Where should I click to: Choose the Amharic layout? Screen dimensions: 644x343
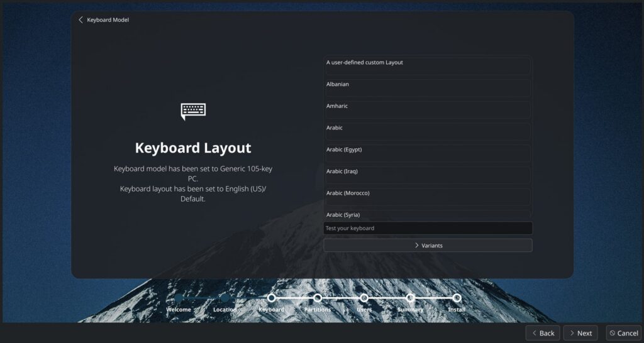point(428,109)
